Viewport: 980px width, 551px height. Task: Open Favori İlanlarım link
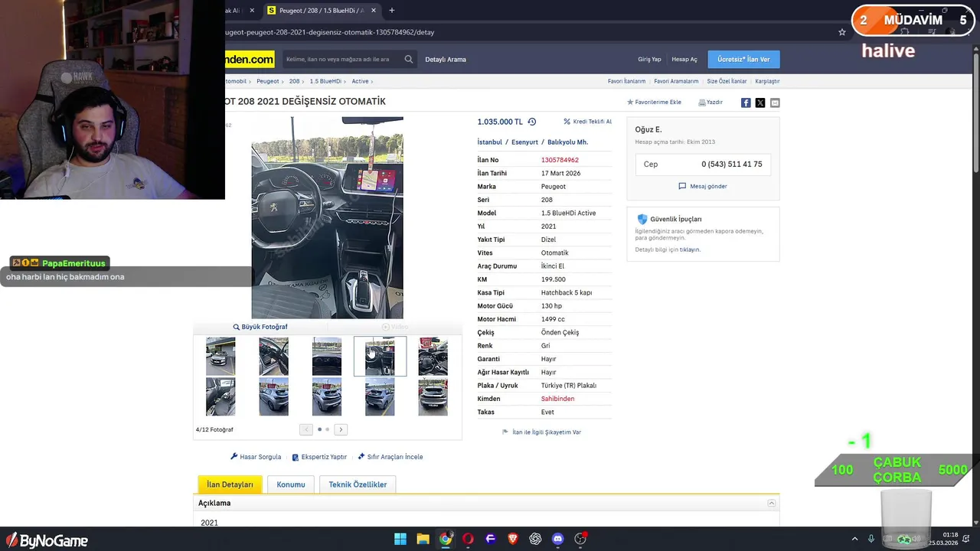click(626, 81)
